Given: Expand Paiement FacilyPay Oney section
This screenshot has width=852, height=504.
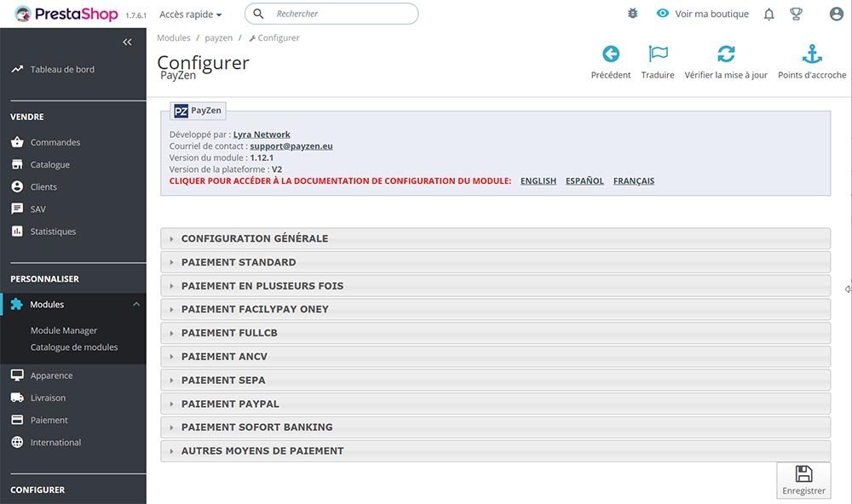Looking at the screenshot, I should (495, 309).
